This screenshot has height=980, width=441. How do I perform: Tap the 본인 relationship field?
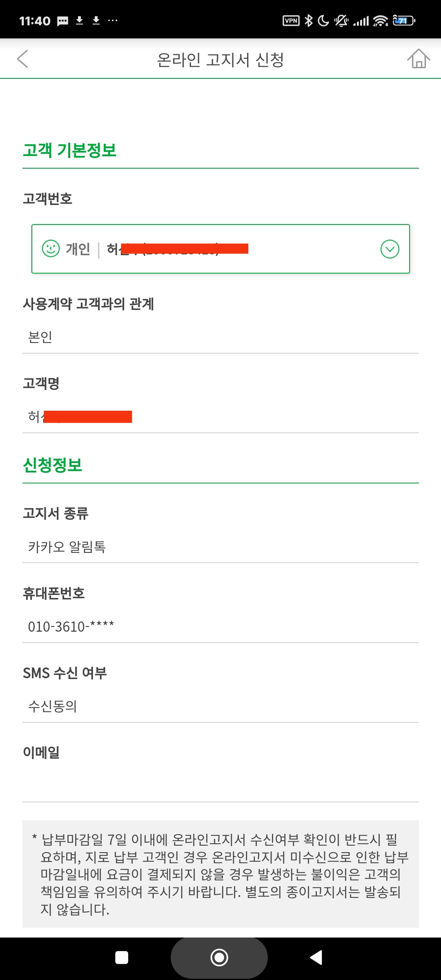[220, 337]
